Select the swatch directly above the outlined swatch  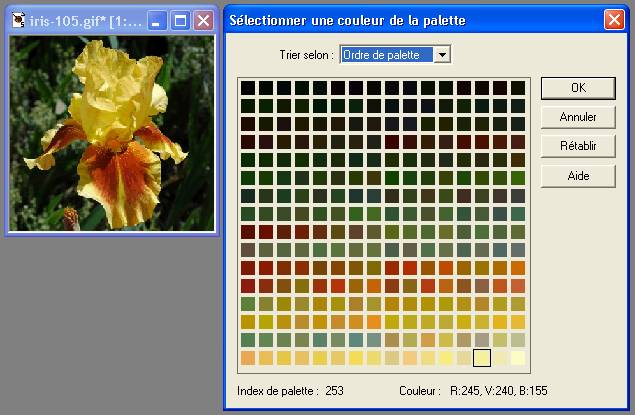point(482,340)
